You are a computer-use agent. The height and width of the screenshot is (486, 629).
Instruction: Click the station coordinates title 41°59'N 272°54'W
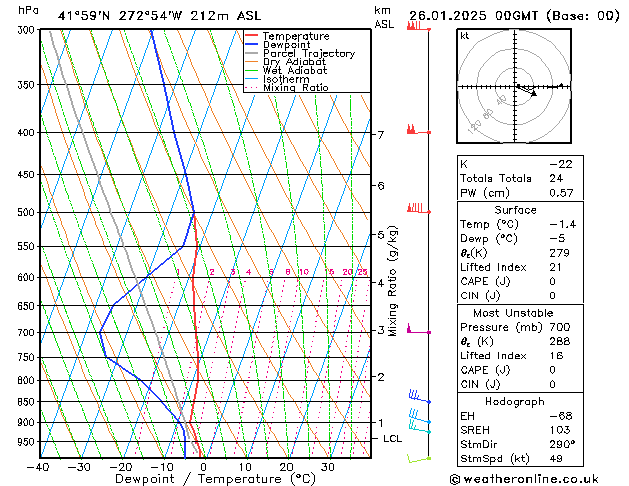pos(120,16)
